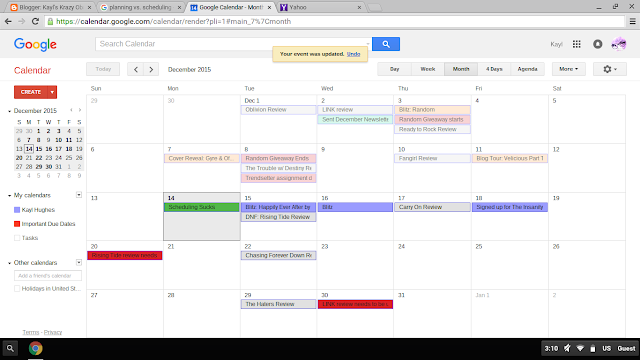Click the US keyboard layout indicator
This screenshot has height=360, width=640.
pos(607,348)
